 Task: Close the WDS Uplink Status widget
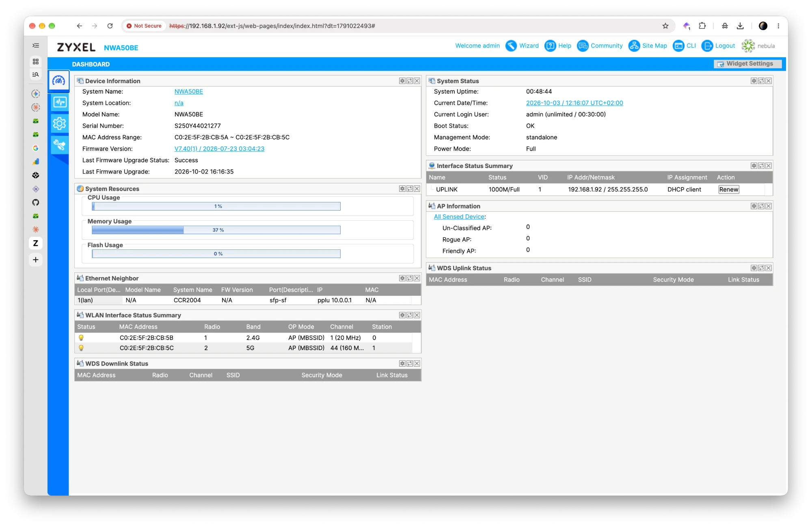coord(768,268)
